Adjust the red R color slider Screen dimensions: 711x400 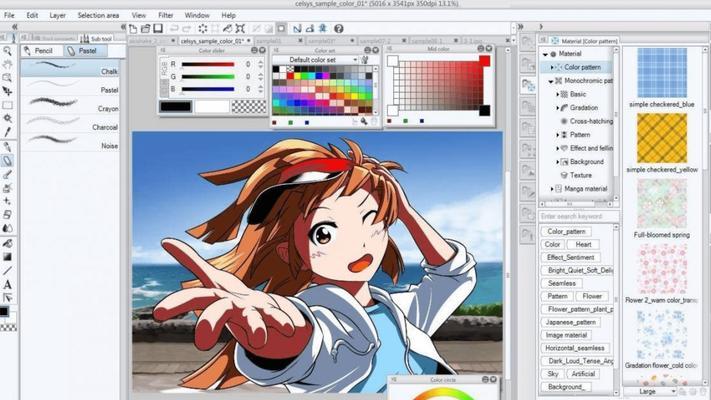pyautogui.click(x=208, y=64)
